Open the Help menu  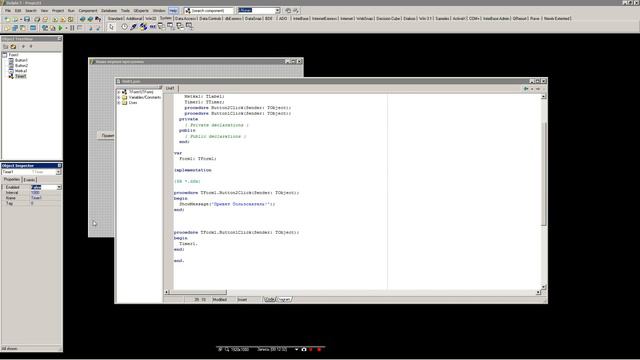click(173, 11)
